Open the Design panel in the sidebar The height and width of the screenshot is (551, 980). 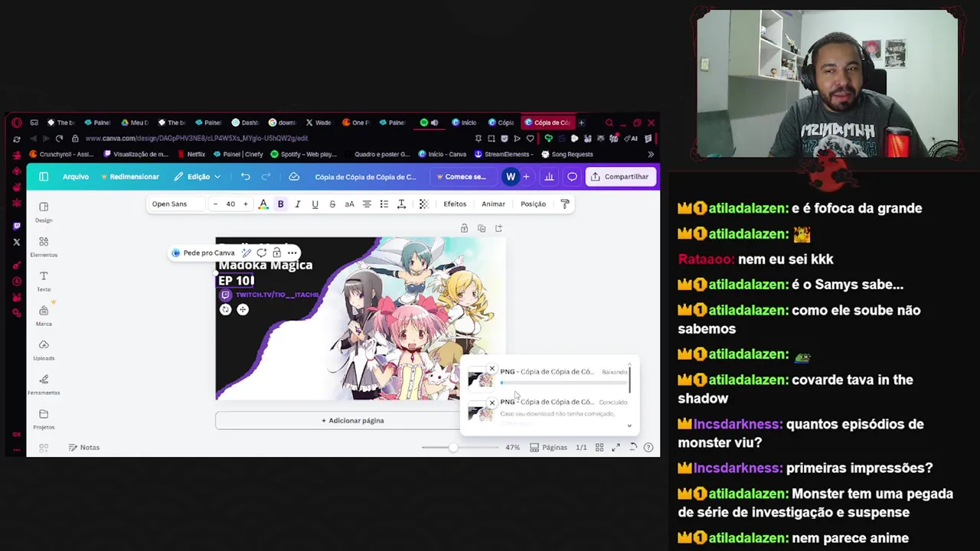44,212
